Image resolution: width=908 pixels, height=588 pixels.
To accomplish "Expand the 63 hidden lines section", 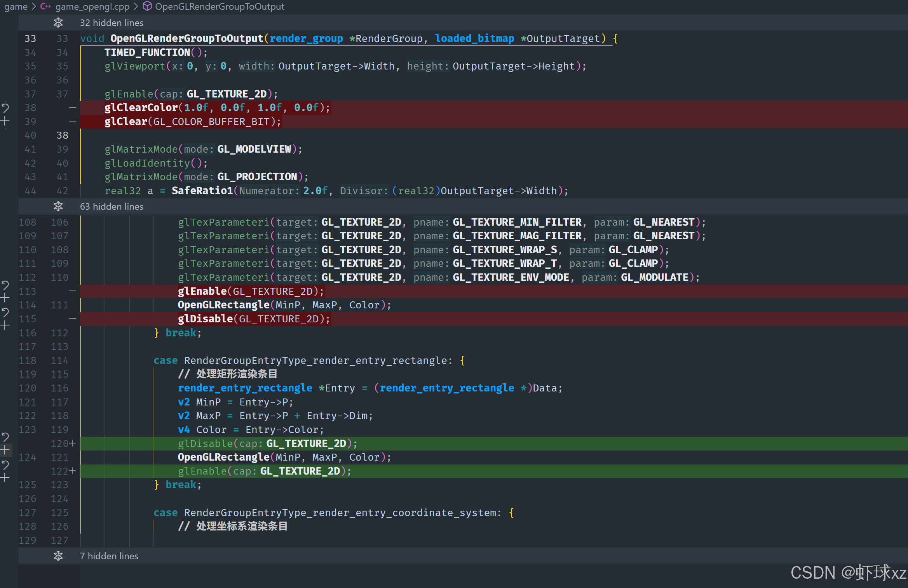I will click(x=58, y=207).
